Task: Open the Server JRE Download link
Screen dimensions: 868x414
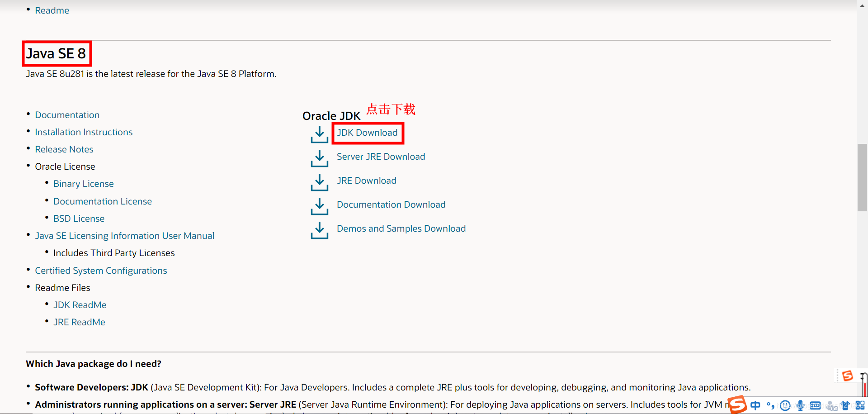Action: coord(381,157)
